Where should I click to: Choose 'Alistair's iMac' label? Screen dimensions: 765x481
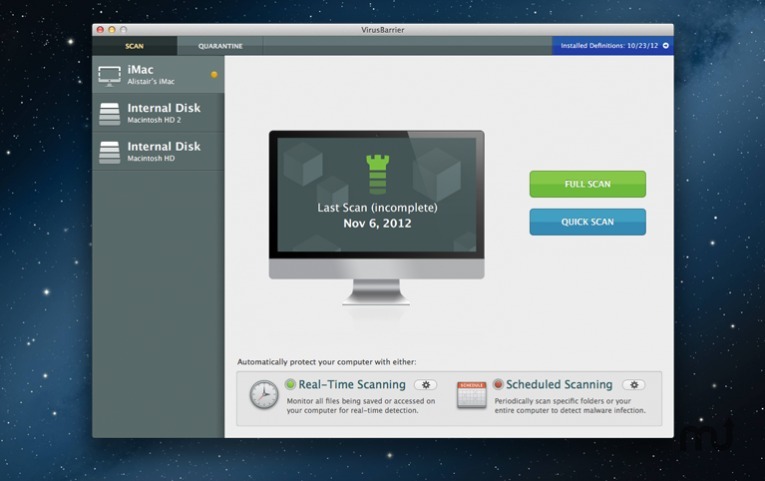click(x=151, y=81)
